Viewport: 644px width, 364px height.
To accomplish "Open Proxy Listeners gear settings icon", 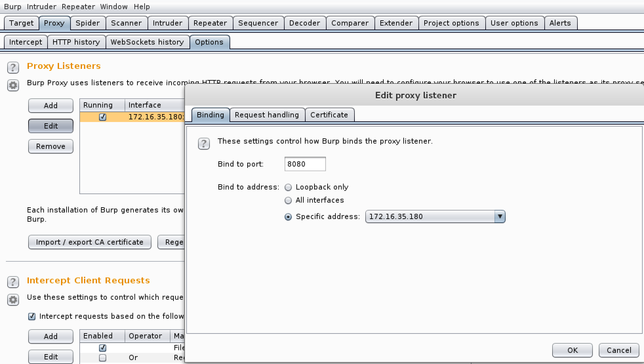I will click(13, 86).
